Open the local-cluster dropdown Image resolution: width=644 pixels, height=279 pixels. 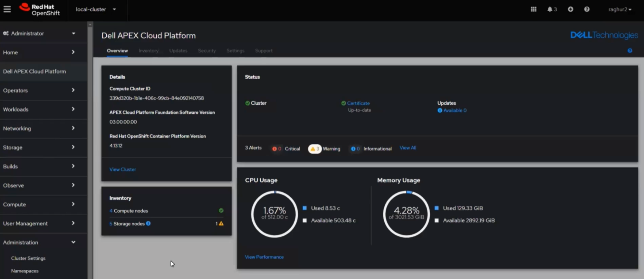click(x=96, y=9)
